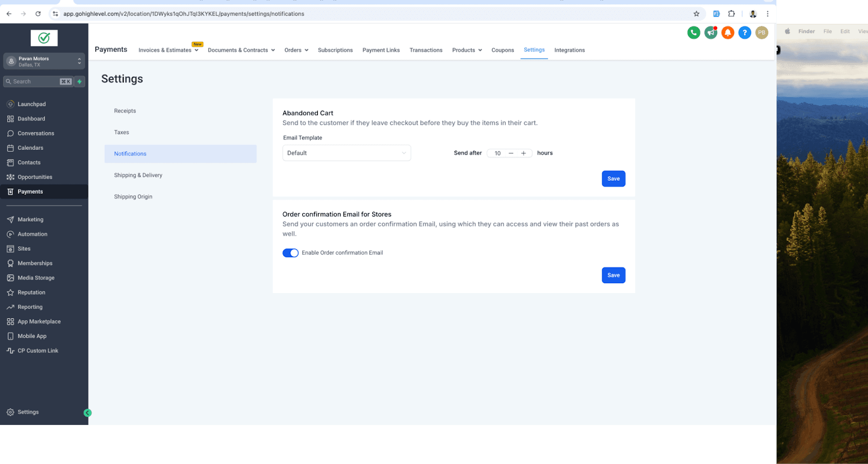Screen dimensions: 868x464
Task: Open Taxes settings section
Action: [x=181, y=132]
